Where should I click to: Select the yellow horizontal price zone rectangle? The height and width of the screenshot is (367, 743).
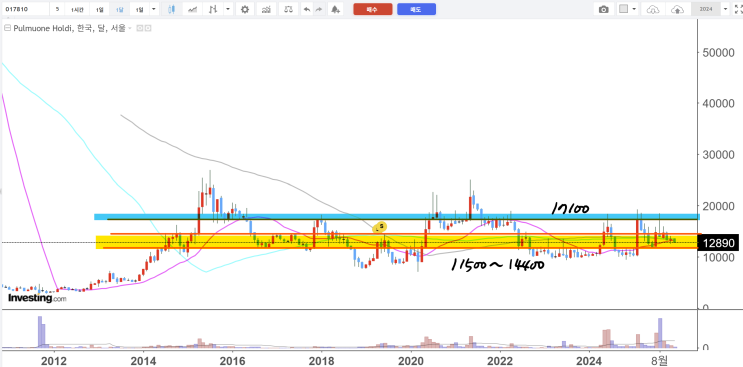[x=397, y=242]
